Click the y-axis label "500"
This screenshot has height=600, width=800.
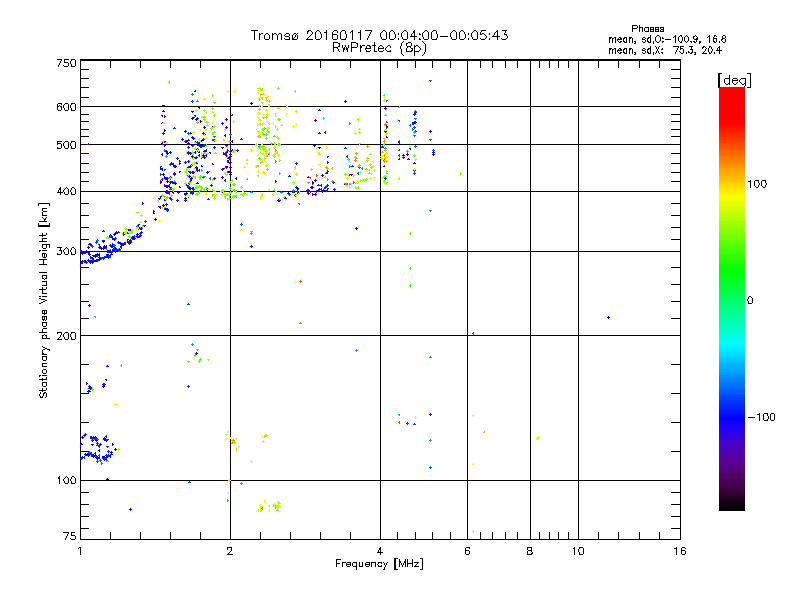66,145
